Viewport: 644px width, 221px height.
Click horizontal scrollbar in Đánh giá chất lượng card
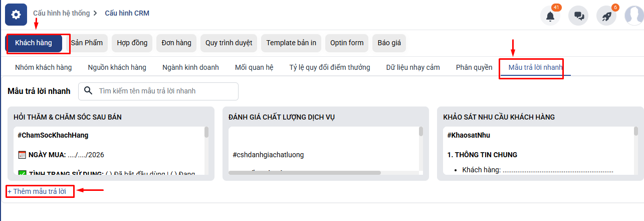[x=304, y=173]
